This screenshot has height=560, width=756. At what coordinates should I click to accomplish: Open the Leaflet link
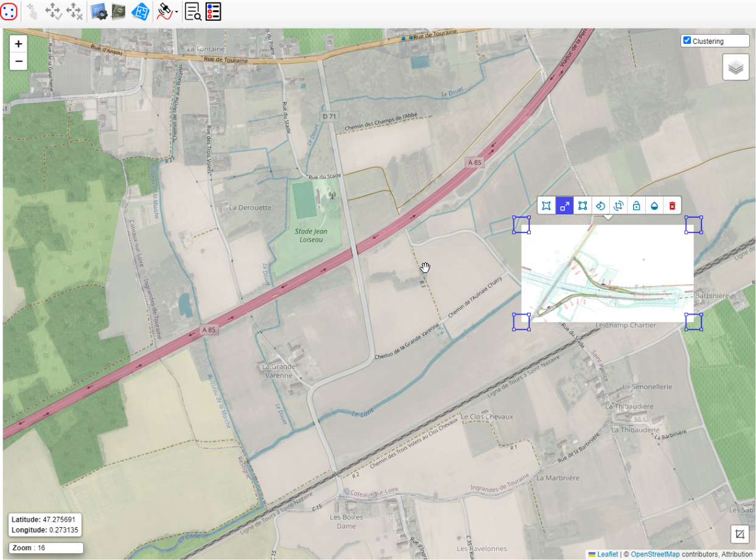(x=607, y=555)
